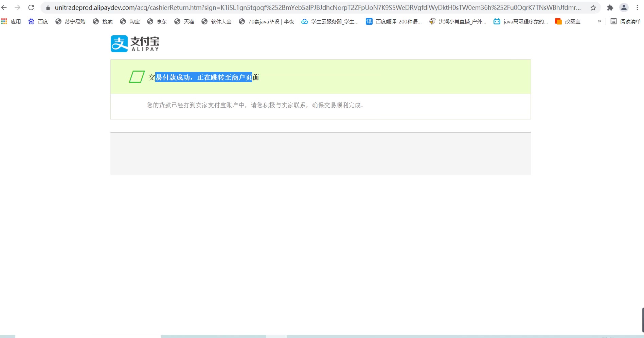644x338 pixels.
Task: Open the 京东 bookmark
Action: [x=157, y=21]
